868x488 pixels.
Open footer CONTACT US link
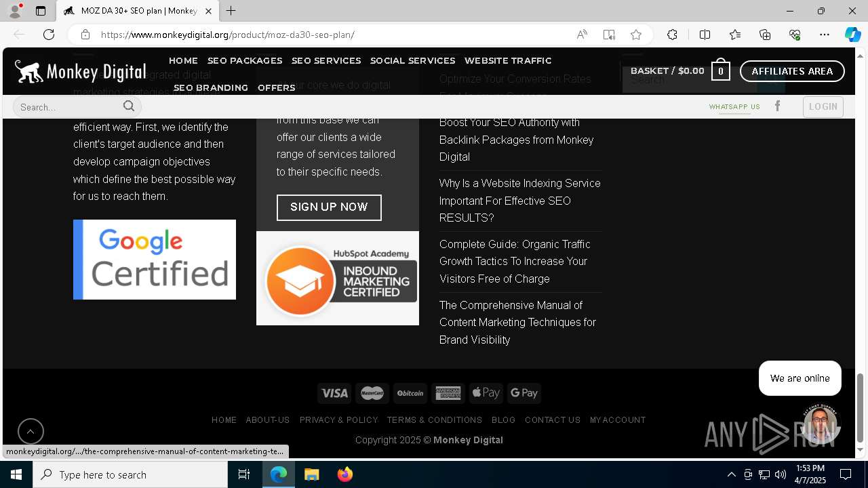click(x=553, y=420)
